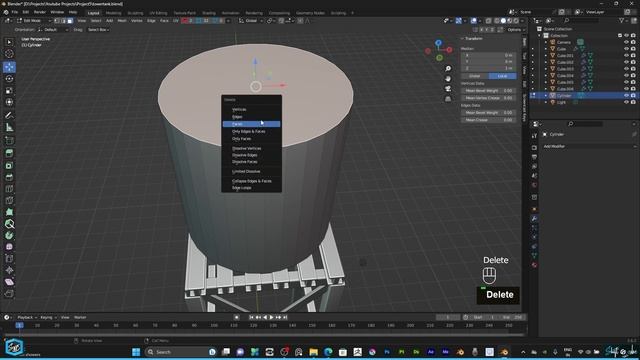Viewport: 640px width, 360px height.
Task: Adjust vertices Mean Bevel Weight slider
Action: [489, 91]
